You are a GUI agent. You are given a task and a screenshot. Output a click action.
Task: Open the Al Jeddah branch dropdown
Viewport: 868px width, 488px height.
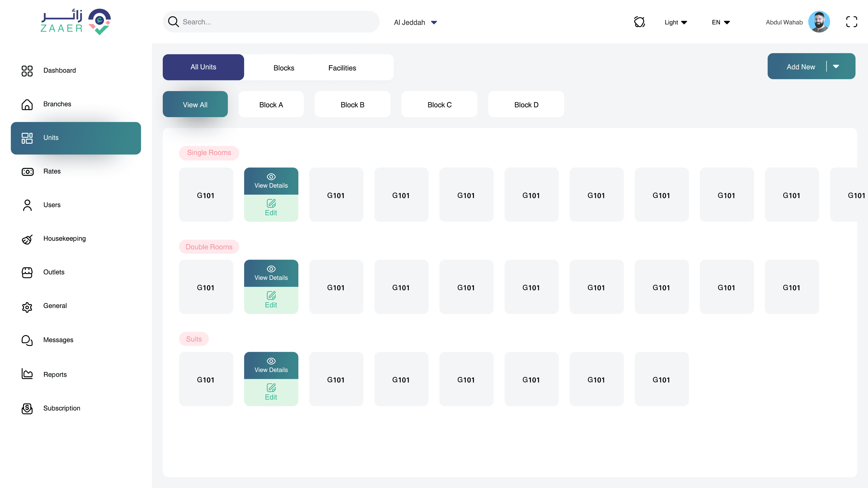click(415, 23)
